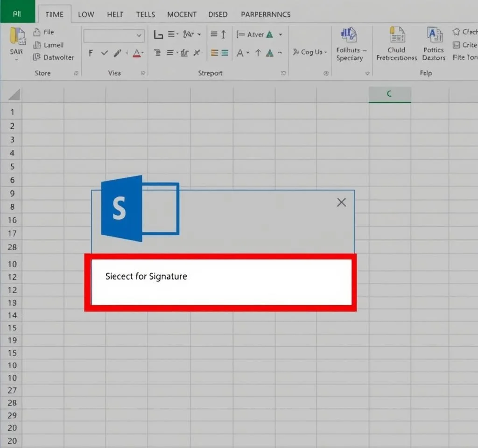The height and width of the screenshot is (448, 478).
Task: Open the Store group dialog launcher
Action: tap(76, 73)
